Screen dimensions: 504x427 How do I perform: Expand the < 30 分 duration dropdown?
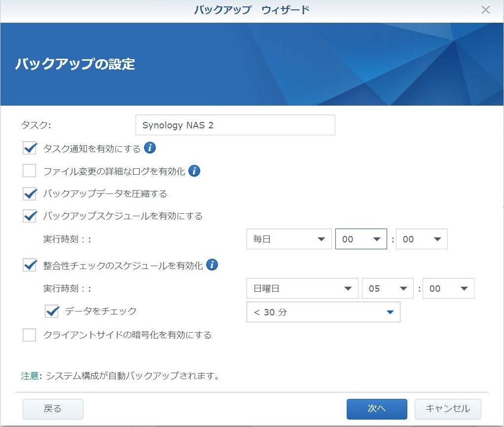click(x=323, y=312)
